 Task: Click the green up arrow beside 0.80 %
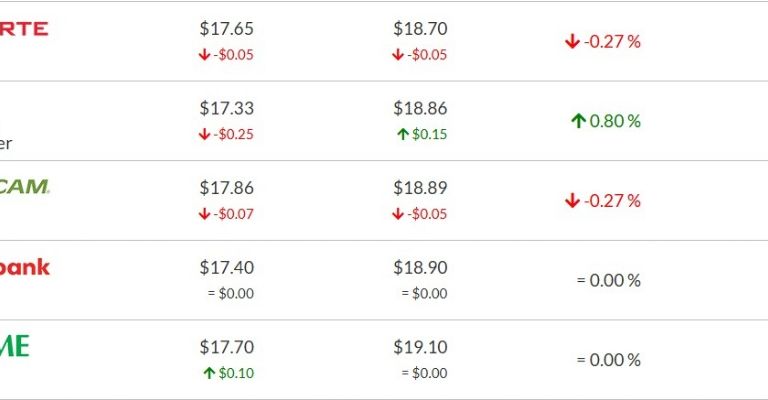point(577,121)
